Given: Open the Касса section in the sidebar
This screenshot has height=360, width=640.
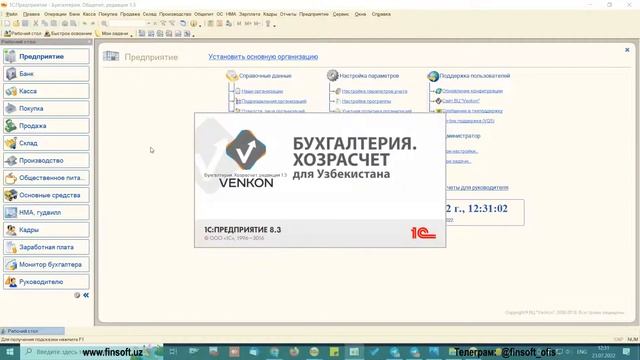Looking at the screenshot, I should coord(46,91).
